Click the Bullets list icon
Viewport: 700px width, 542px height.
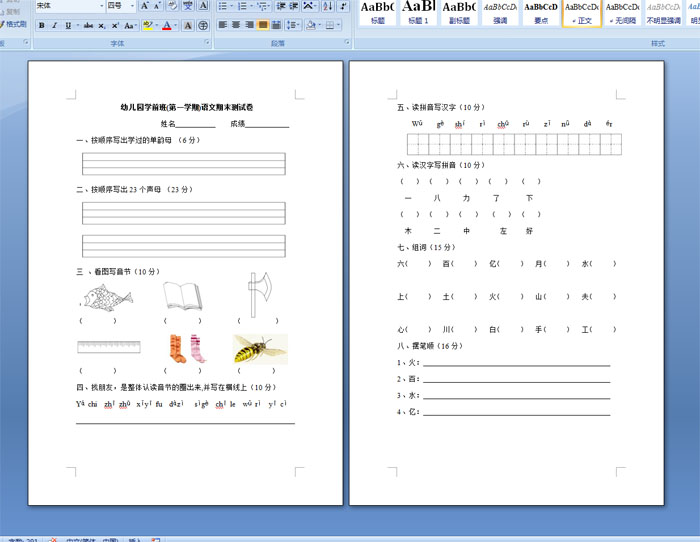coord(225,6)
